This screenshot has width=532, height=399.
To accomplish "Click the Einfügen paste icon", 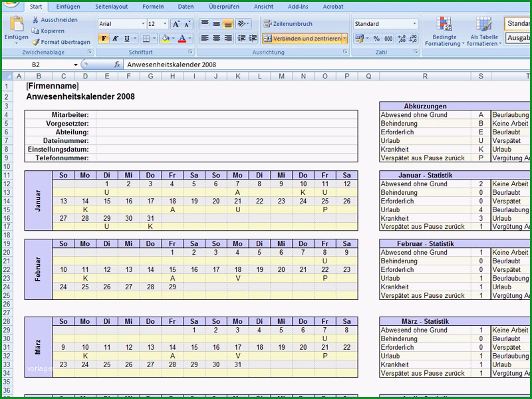I will pos(16,25).
